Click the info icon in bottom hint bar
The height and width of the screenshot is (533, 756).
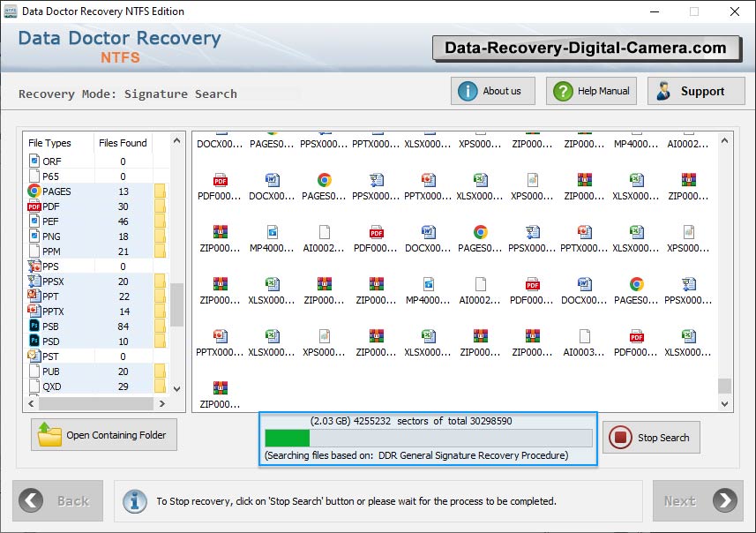click(x=134, y=501)
